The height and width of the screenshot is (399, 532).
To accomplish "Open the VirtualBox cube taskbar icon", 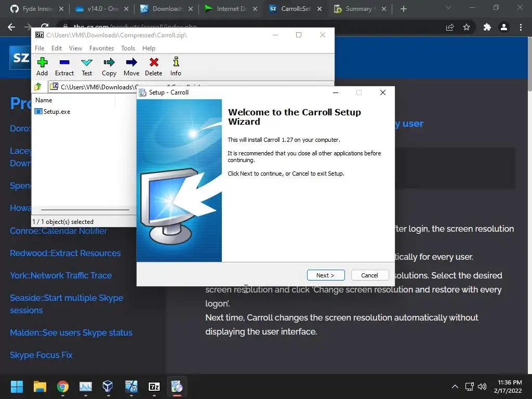I will 108,387.
